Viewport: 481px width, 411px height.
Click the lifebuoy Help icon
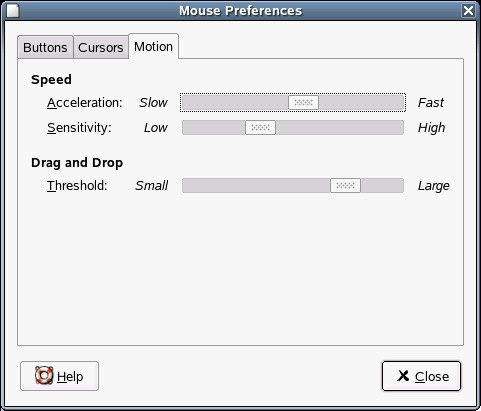pyautogui.click(x=44, y=376)
